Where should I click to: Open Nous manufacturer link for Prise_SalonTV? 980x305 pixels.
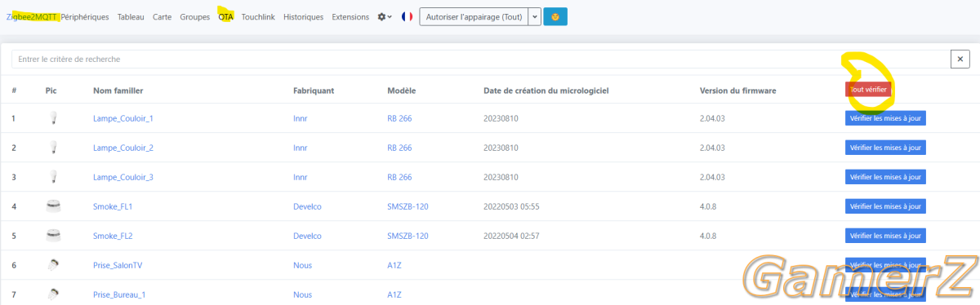tap(302, 265)
